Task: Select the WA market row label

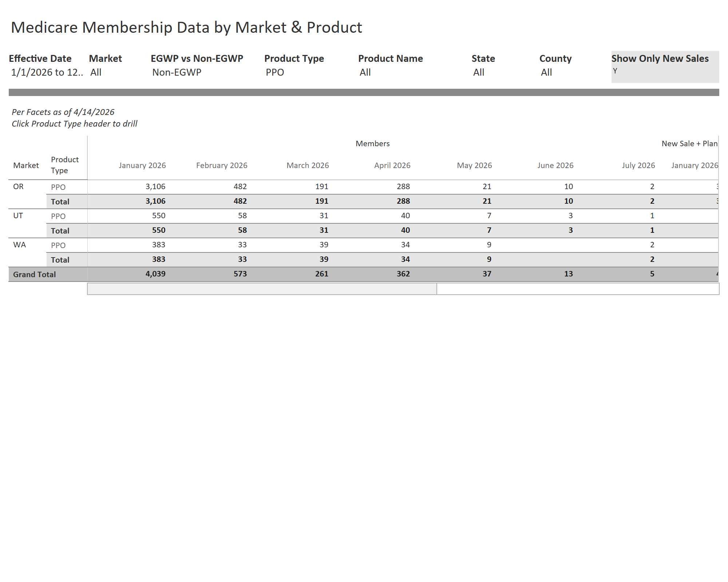Action: coord(20,245)
